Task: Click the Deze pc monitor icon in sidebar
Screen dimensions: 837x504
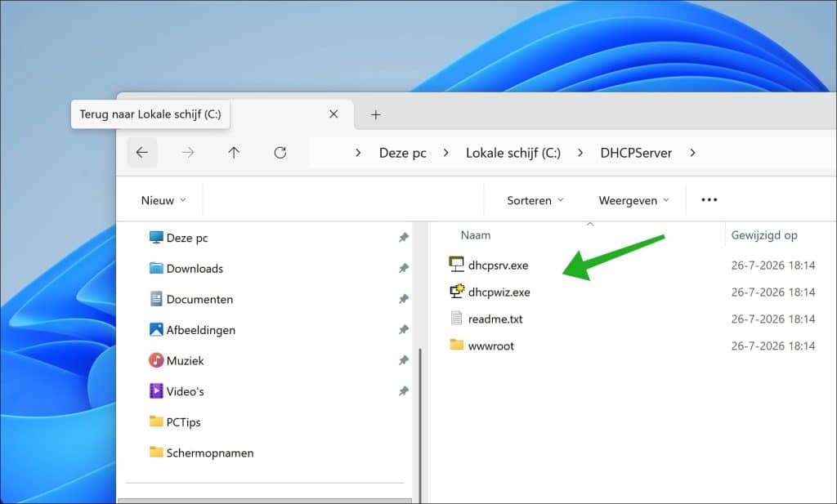Action: (156, 238)
